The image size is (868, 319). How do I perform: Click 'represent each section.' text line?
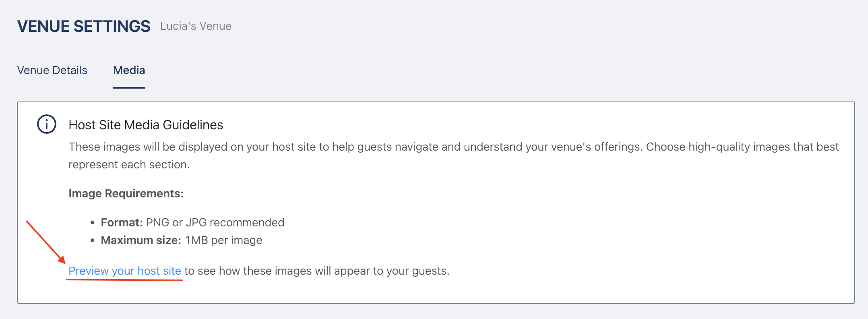click(129, 165)
